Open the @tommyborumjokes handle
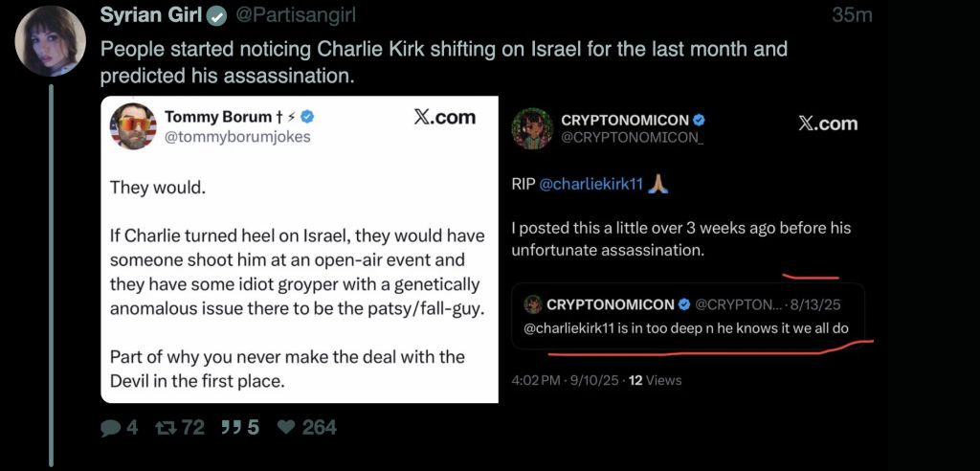 coord(237,137)
